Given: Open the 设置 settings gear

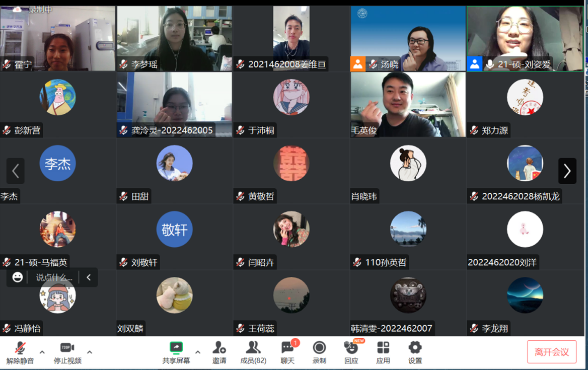Looking at the screenshot, I should point(415,352).
